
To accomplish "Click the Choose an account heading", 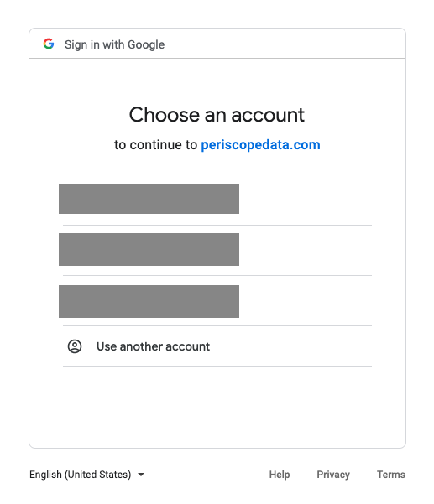I will pos(217,115).
